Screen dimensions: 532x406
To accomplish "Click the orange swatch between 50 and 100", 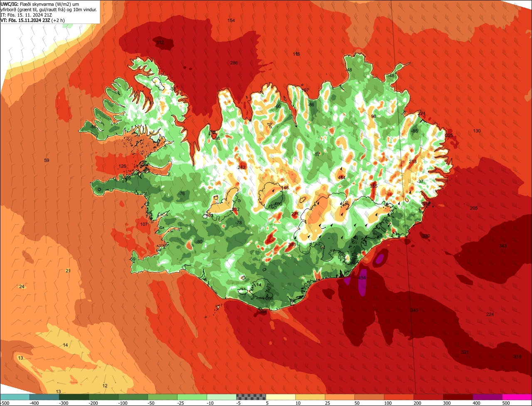I will (x=369, y=397).
